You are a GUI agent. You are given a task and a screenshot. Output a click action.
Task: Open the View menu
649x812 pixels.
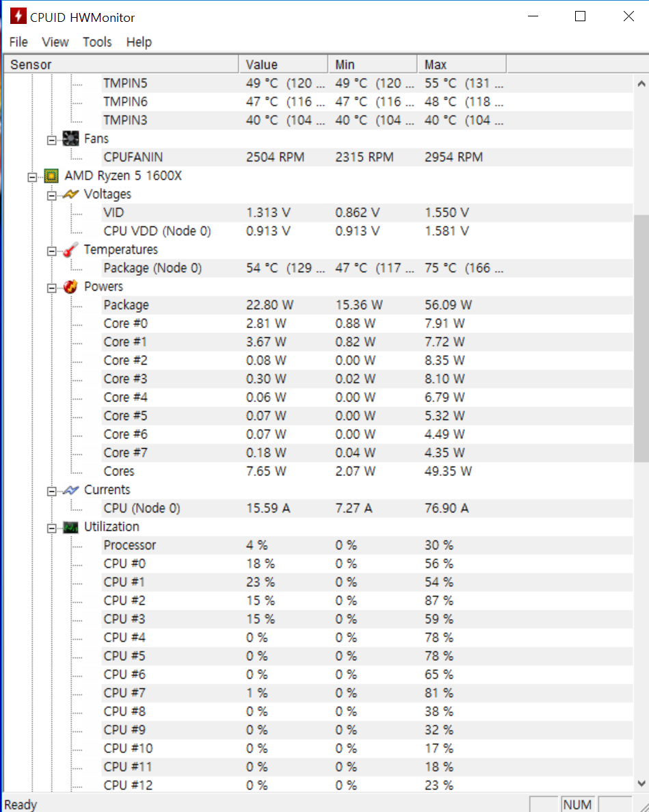click(x=55, y=42)
